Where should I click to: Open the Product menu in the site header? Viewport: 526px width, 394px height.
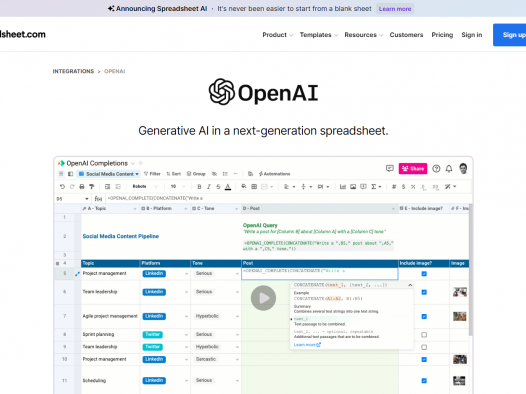(277, 35)
